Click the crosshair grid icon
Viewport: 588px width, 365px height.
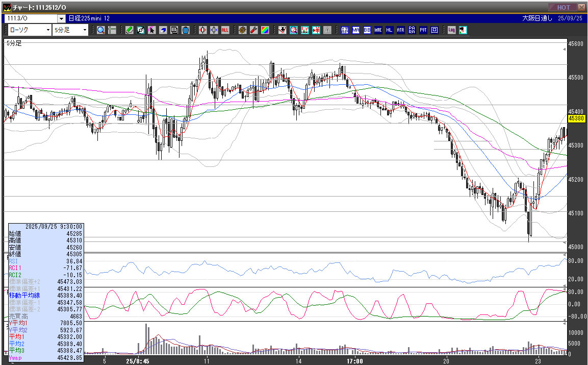[x=112, y=30]
